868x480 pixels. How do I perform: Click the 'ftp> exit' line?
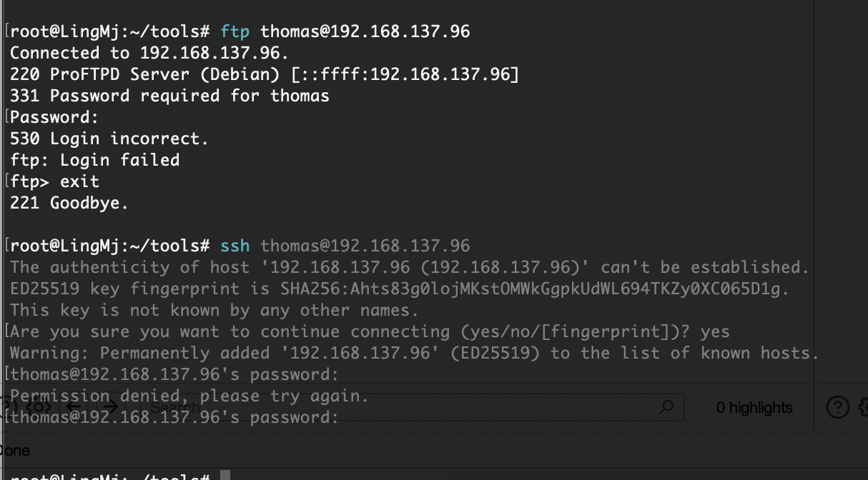point(55,181)
